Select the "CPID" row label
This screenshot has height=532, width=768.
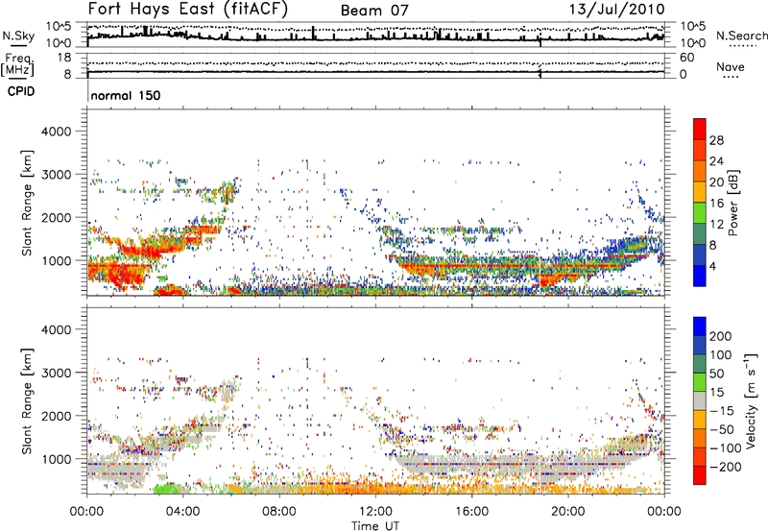click(x=21, y=91)
